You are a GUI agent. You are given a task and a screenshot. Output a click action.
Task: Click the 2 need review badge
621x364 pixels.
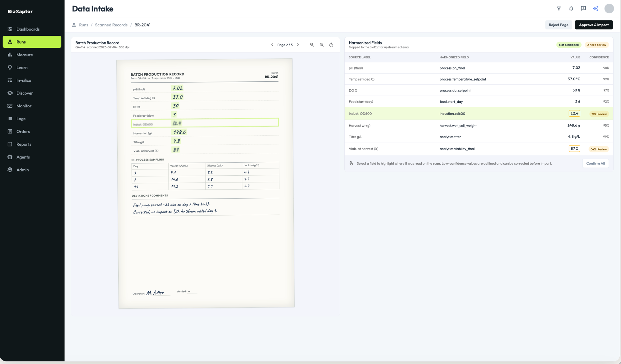(596, 45)
